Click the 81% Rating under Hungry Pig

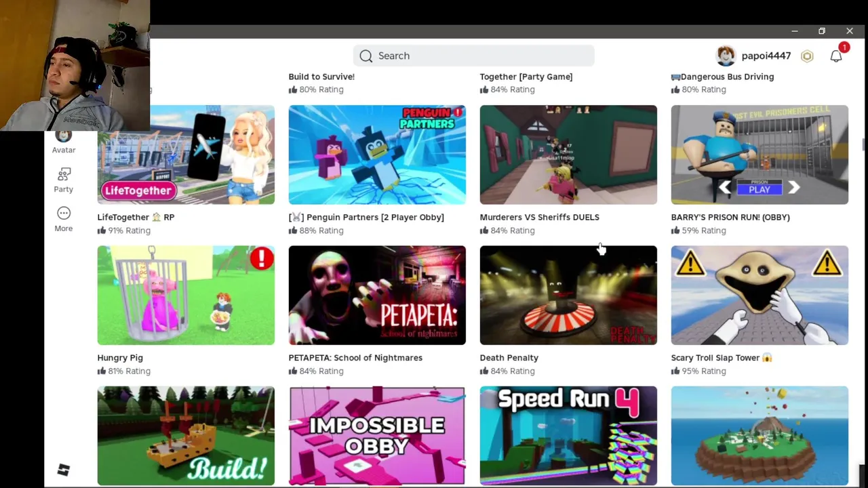click(124, 371)
